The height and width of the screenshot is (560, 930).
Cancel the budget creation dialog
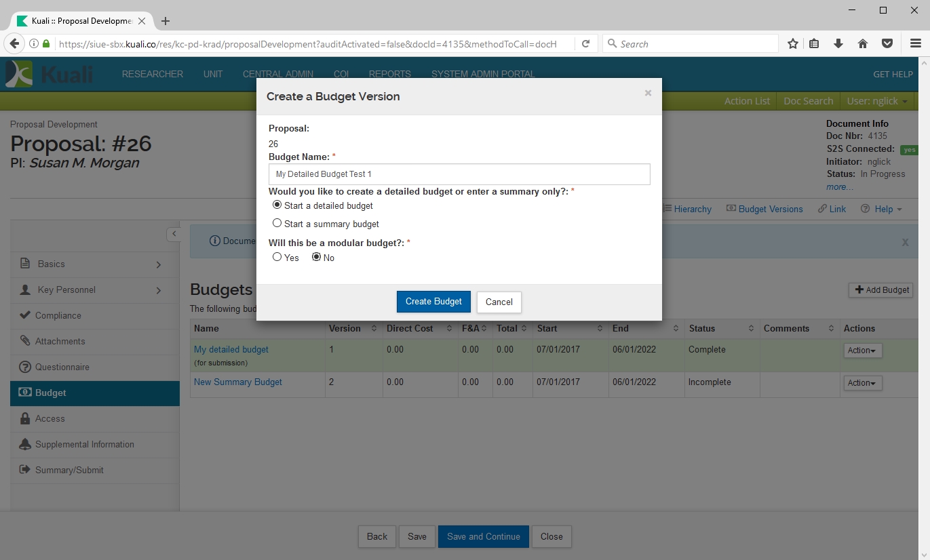point(499,302)
